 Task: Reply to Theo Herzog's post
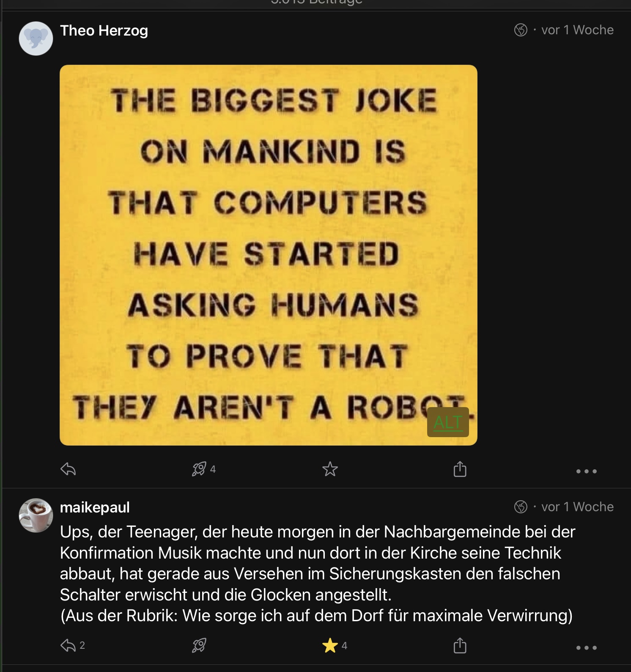point(68,469)
